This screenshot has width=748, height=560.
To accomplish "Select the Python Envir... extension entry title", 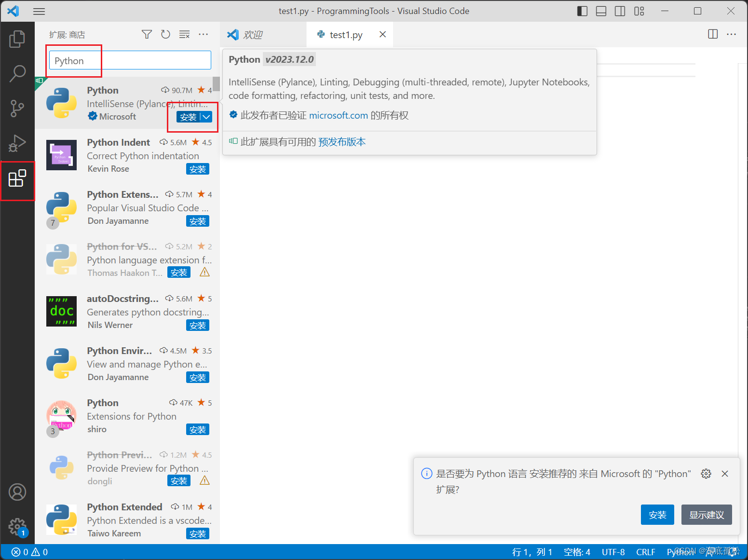I will (x=119, y=351).
